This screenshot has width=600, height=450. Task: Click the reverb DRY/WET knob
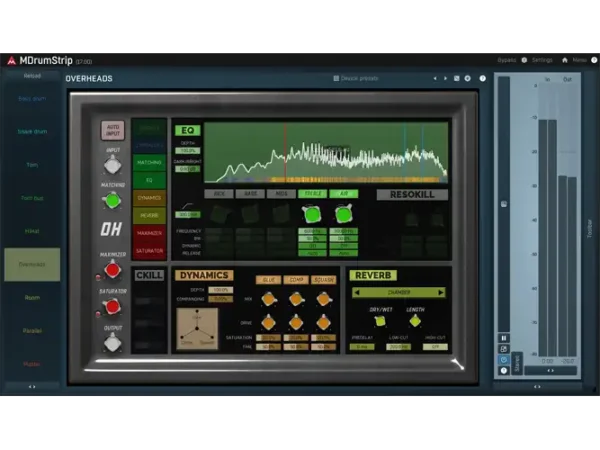[x=380, y=321]
